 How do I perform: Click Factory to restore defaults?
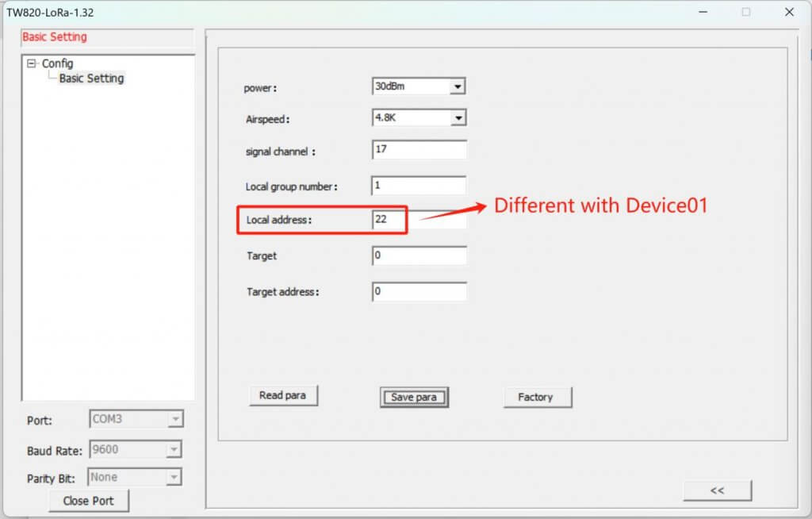(538, 397)
